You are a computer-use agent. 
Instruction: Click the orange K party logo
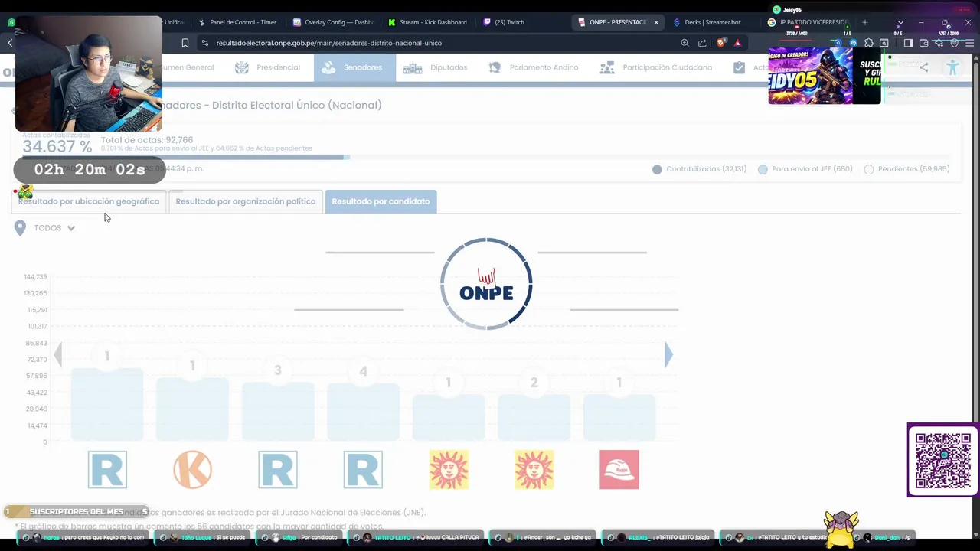point(192,469)
